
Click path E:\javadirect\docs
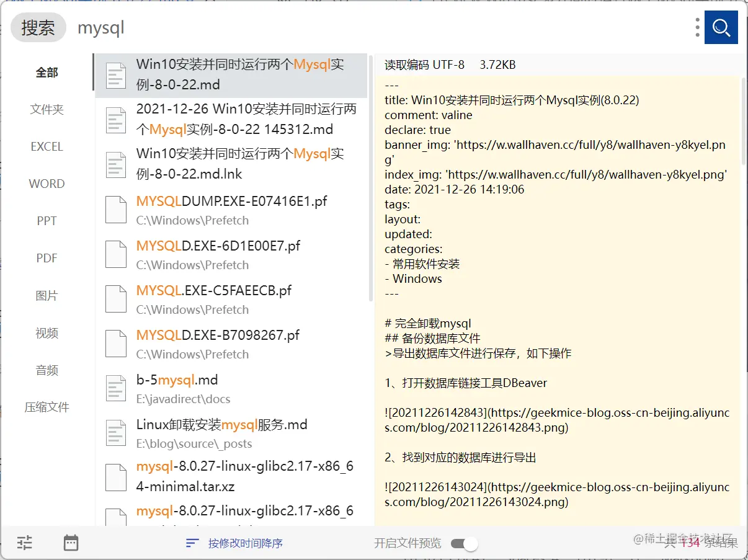pos(183,399)
